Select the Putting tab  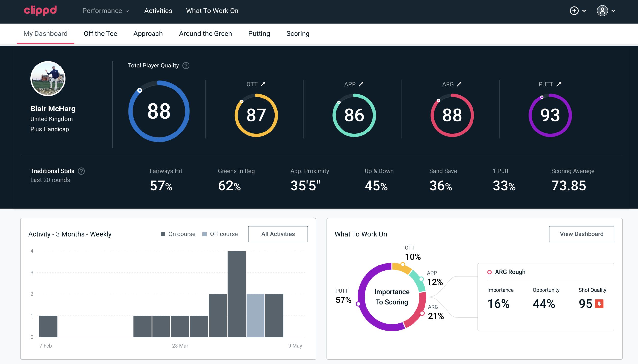259,33
